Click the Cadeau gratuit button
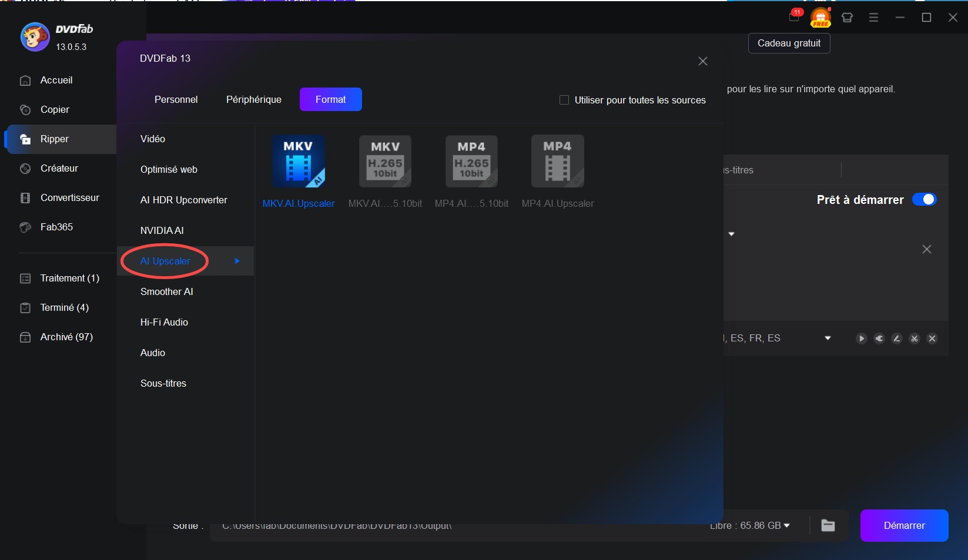The width and height of the screenshot is (968, 560). pos(788,43)
